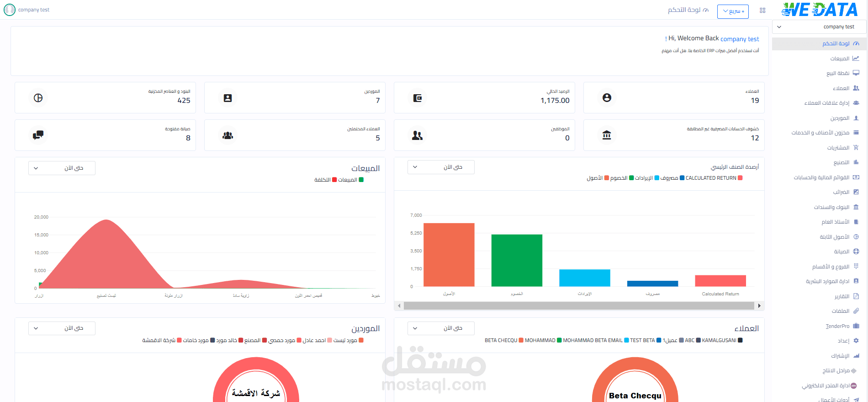Open البنوك والسندات bank icon in sidebar

coord(856,207)
